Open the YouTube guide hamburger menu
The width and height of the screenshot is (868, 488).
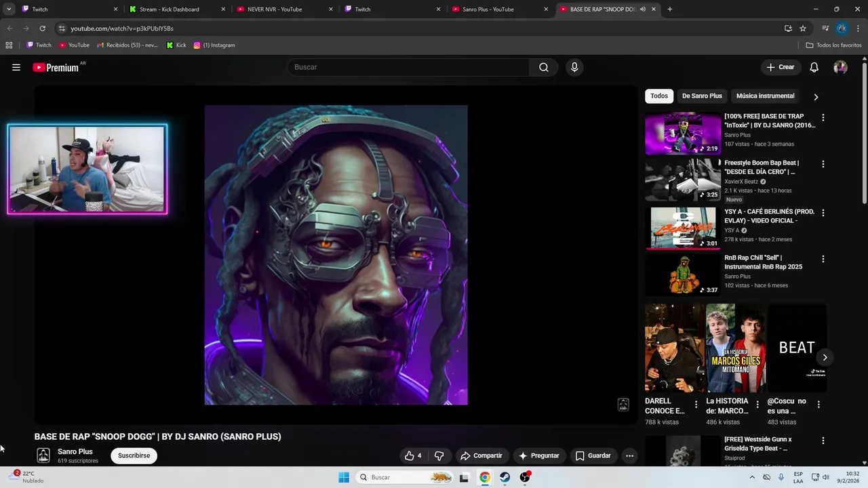(x=16, y=67)
